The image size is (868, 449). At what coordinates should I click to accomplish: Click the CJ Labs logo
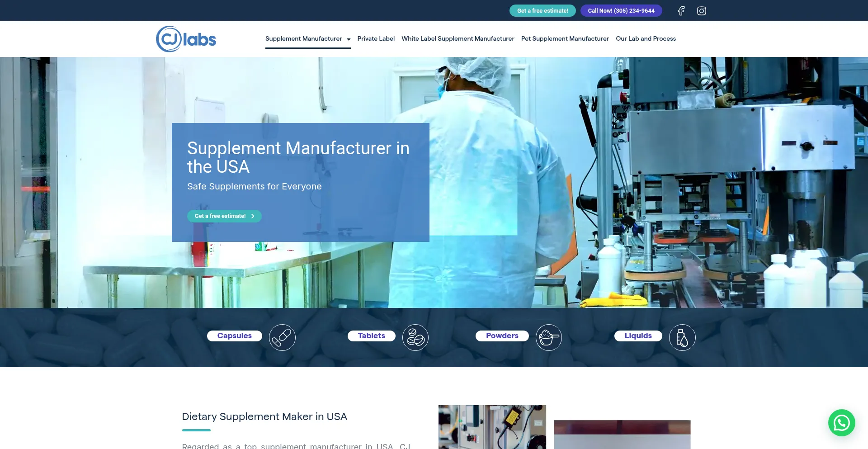tap(185, 39)
